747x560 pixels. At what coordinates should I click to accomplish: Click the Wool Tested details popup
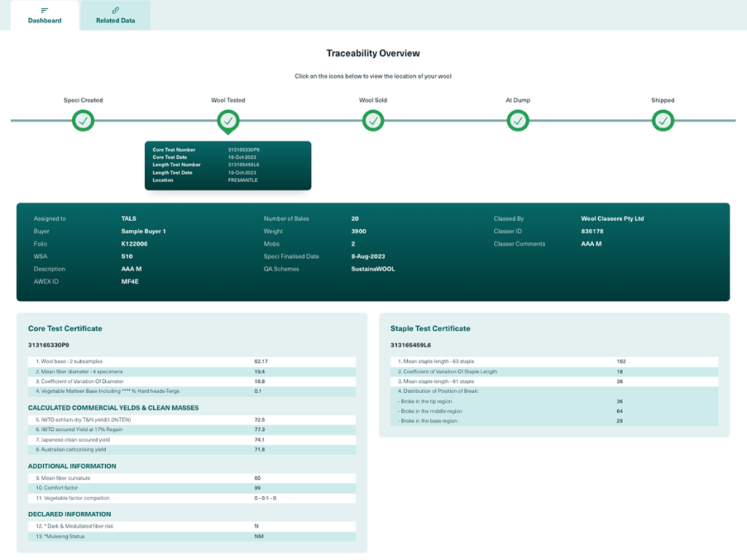click(x=228, y=166)
